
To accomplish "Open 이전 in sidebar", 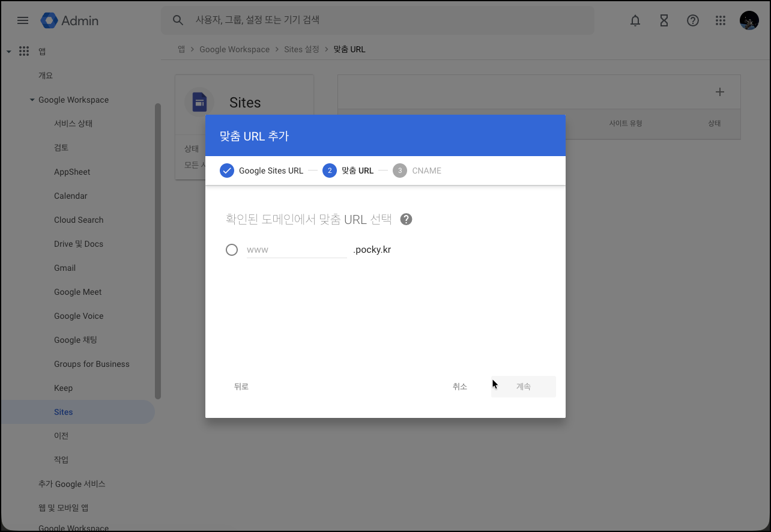I will [61, 436].
